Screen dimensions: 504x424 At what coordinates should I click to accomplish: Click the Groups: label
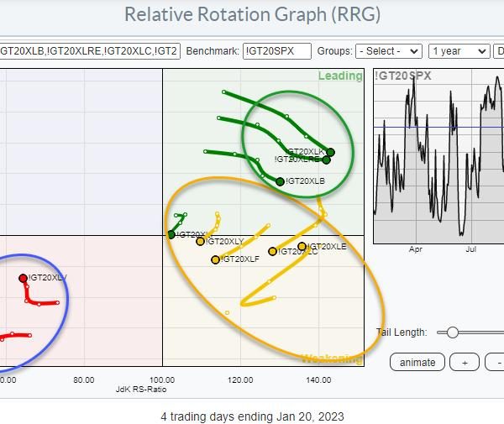pos(334,51)
